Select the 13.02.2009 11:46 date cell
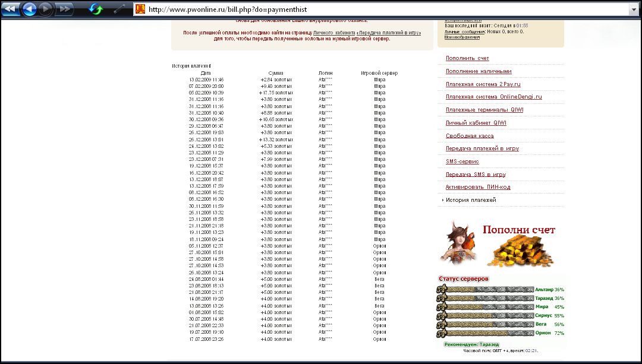This screenshot has height=364, width=642. 206,80
